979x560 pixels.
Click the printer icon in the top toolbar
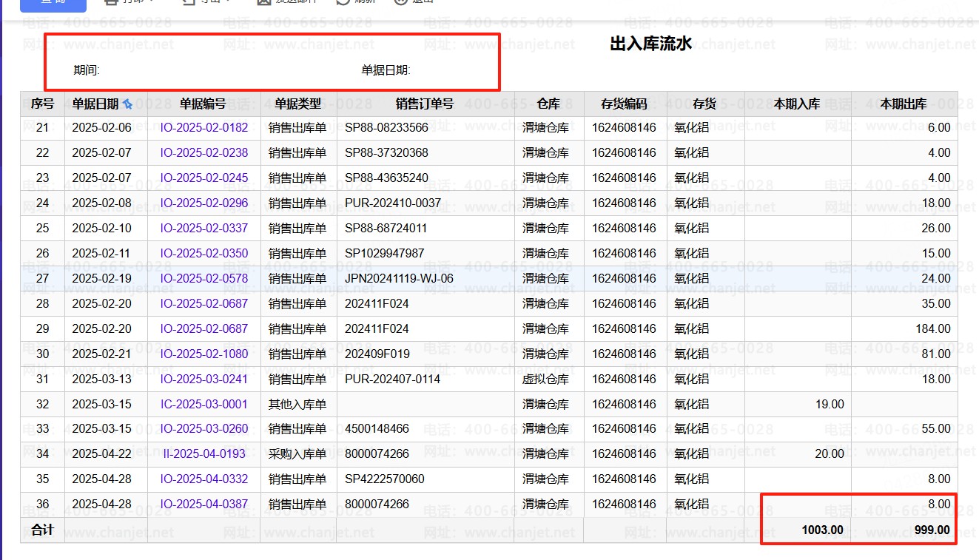pos(112,1)
